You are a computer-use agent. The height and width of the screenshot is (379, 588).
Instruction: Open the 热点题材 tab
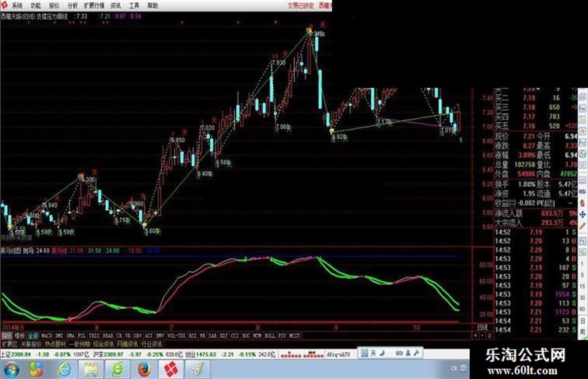point(55,344)
